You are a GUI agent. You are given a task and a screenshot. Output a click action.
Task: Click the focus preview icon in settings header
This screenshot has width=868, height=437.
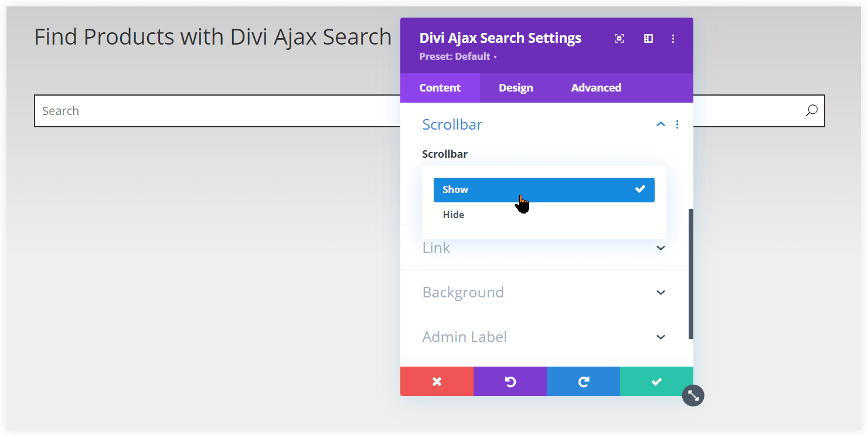(619, 38)
